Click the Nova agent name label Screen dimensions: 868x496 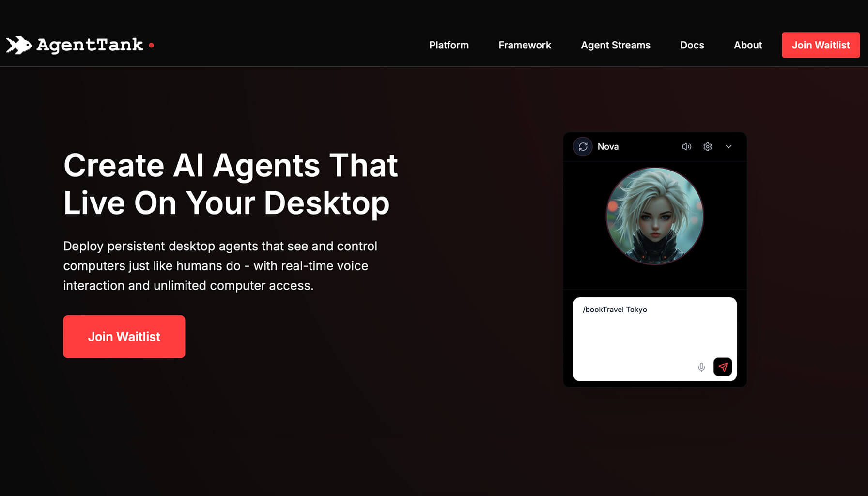(x=608, y=146)
